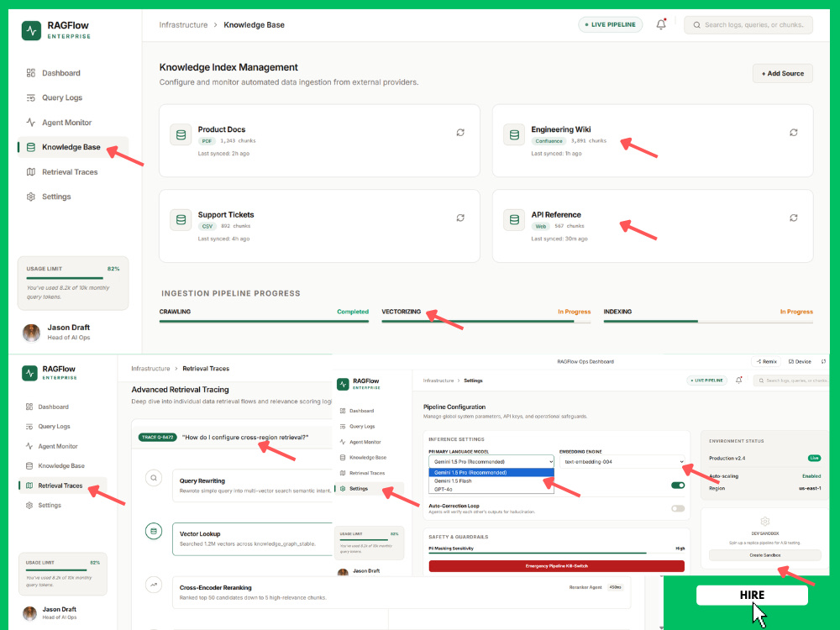840x630 pixels.
Task: Click Settings gear icon in Settings window sidebar
Action: tap(343, 489)
